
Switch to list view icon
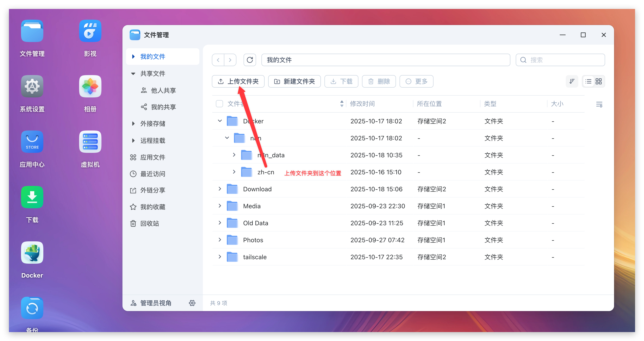tap(588, 82)
